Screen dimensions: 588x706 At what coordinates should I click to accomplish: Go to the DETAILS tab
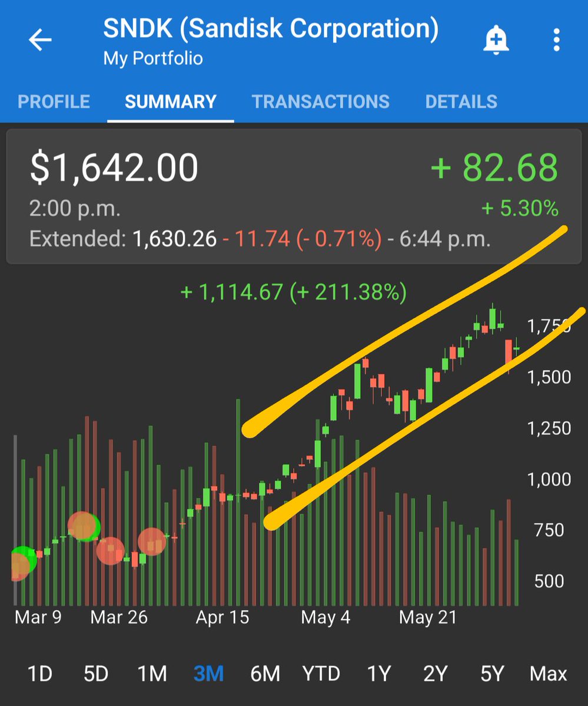click(x=461, y=102)
